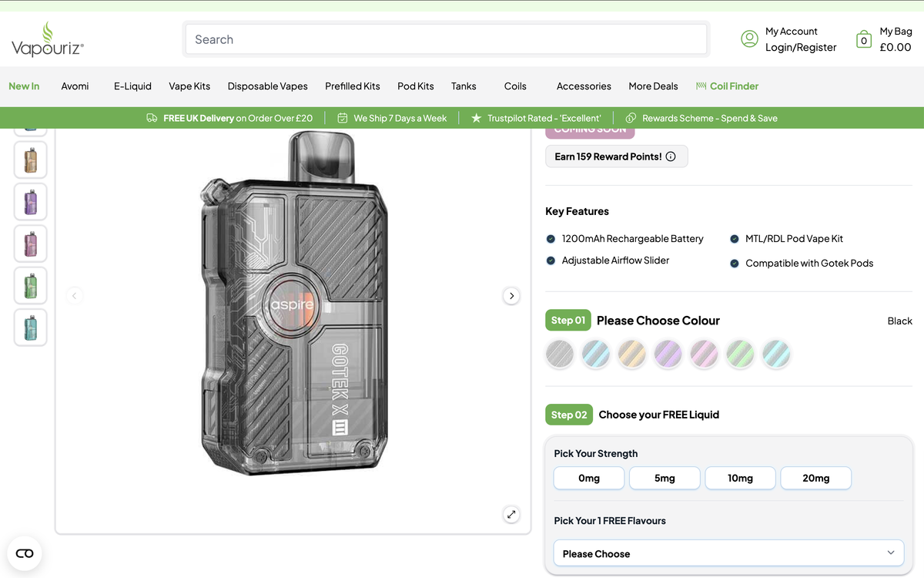Click the Vapouriz logo
The height and width of the screenshot is (578, 924).
tap(48, 39)
